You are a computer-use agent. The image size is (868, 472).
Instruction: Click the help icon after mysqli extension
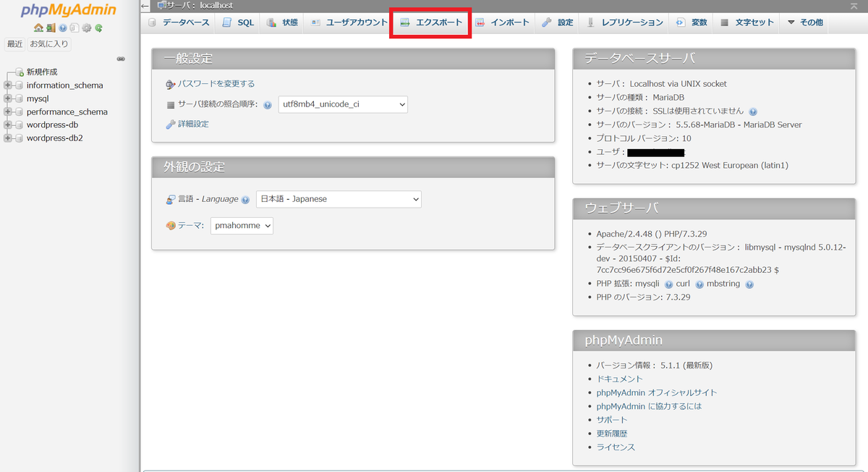click(x=668, y=285)
